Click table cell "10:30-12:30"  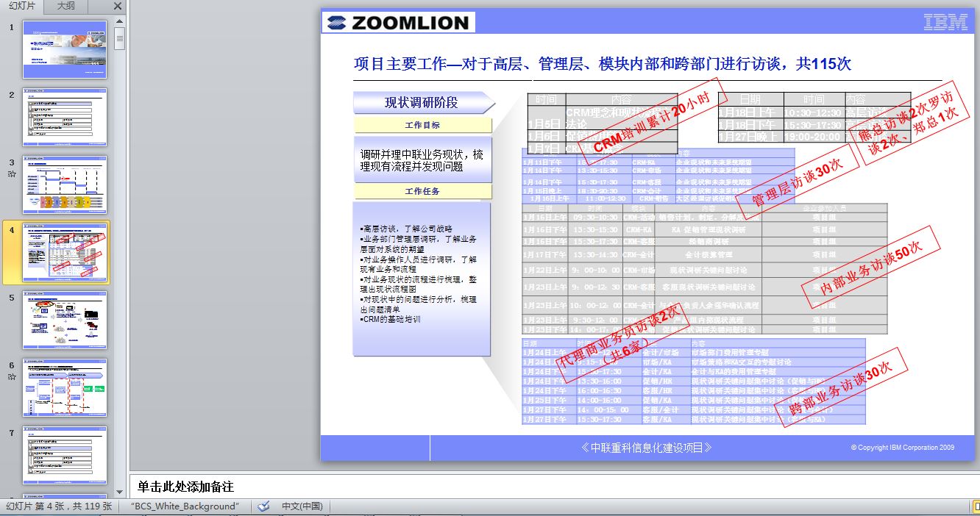813,112
